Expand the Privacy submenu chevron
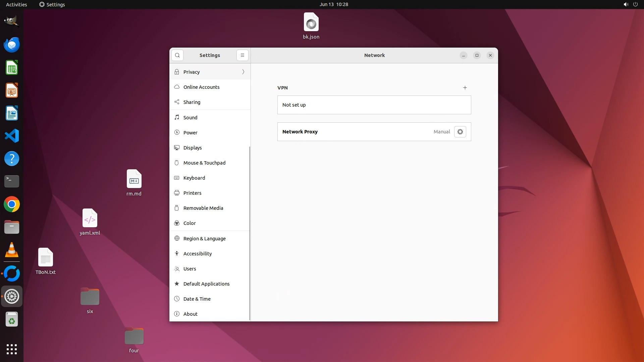 [243, 72]
